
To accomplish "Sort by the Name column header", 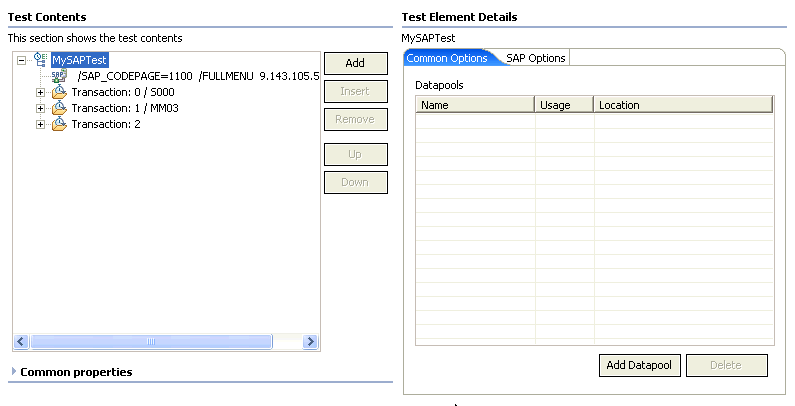I will pyautogui.click(x=475, y=105).
